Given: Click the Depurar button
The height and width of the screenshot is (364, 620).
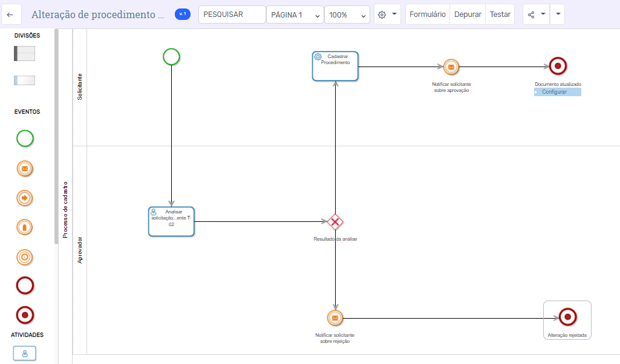Looking at the screenshot, I should point(467,13).
